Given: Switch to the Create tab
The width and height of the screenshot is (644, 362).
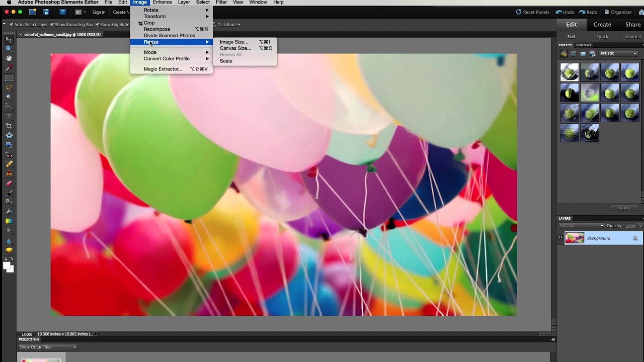Looking at the screenshot, I should coord(602,25).
